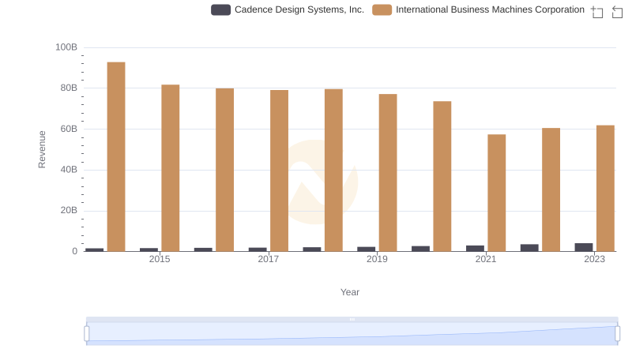
Task: Click the 2019 x-axis label
Action: [377, 259]
